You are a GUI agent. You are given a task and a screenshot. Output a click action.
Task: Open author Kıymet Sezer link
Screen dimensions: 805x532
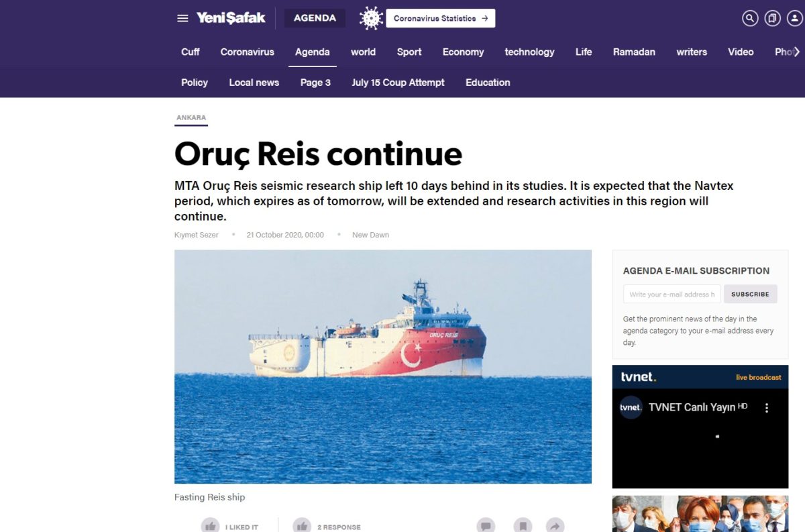click(196, 235)
